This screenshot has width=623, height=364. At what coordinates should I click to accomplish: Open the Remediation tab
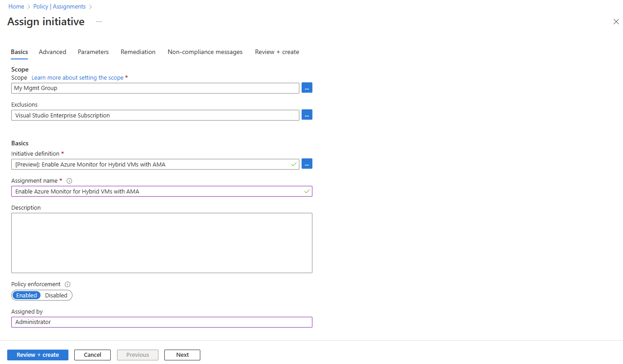(x=138, y=52)
